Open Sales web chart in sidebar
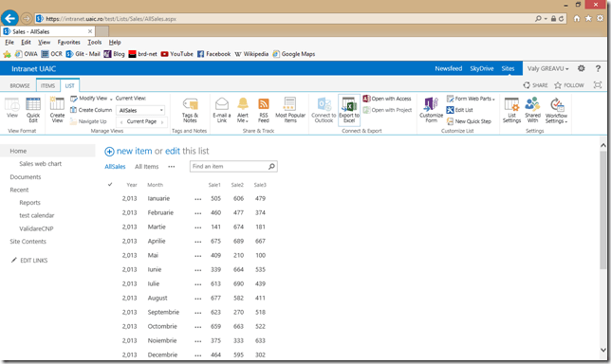 click(x=41, y=164)
